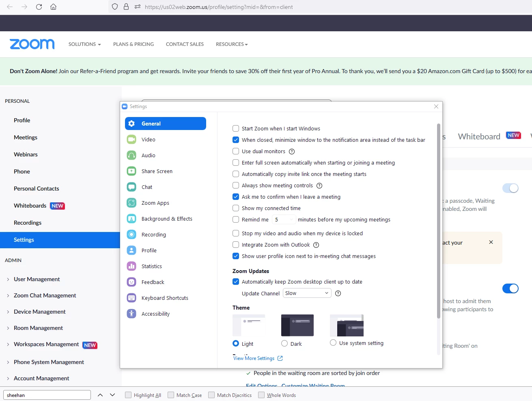Image resolution: width=532 pixels, height=401 pixels.
Task: Open the Feedback smiley icon
Action: point(131,282)
